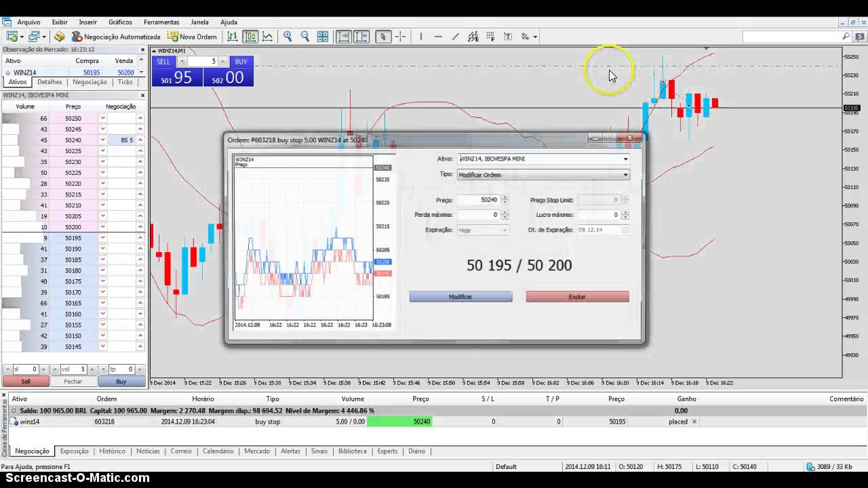This screenshot has height=488, width=868.
Task: Open a new chart via toolbar icon
Action: (x=12, y=37)
